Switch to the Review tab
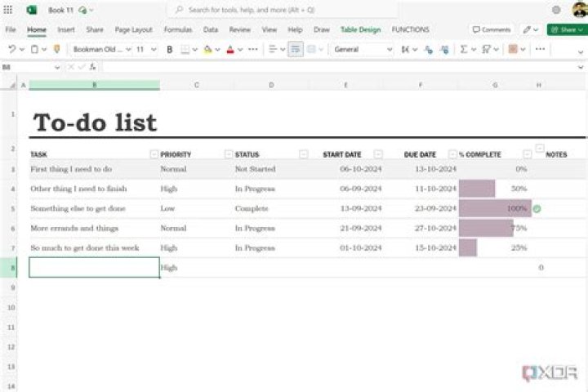This screenshot has height=392, width=588. click(x=239, y=29)
